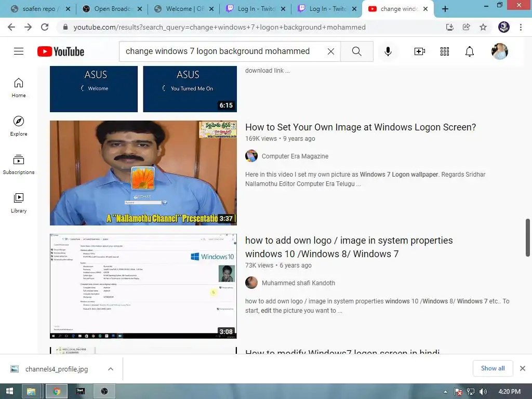Open the notifications bell
This screenshot has height=399, width=532.
click(470, 51)
